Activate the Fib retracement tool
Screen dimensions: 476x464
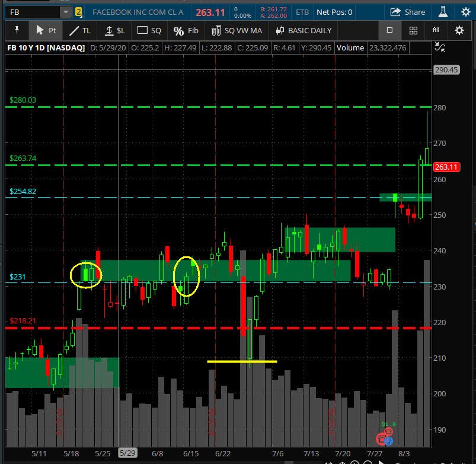click(186, 30)
